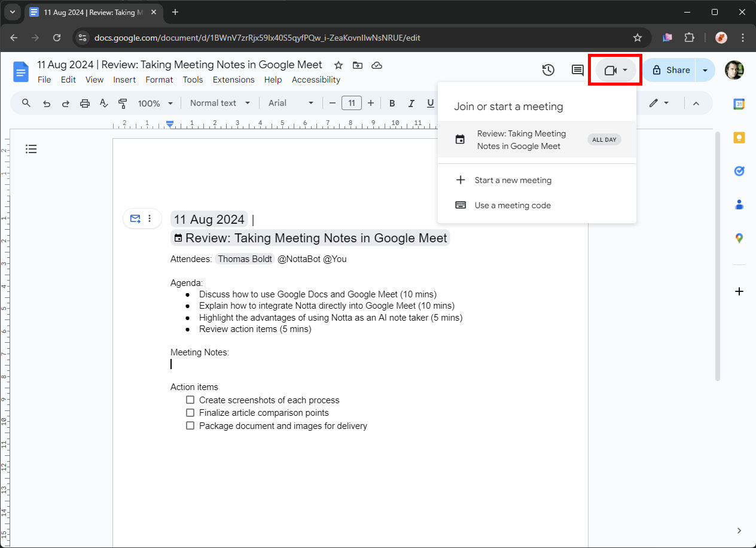
Task: Select Use a meeting code
Action: coord(537,205)
